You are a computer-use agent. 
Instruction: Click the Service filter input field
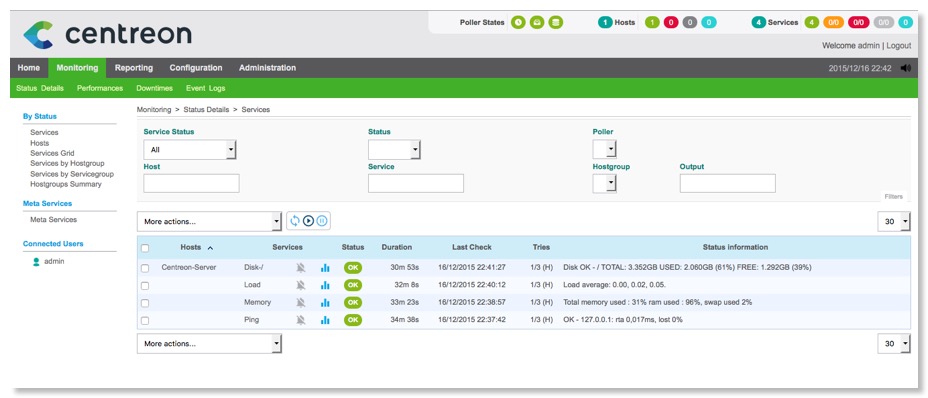pyautogui.click(x=416, y=184)
